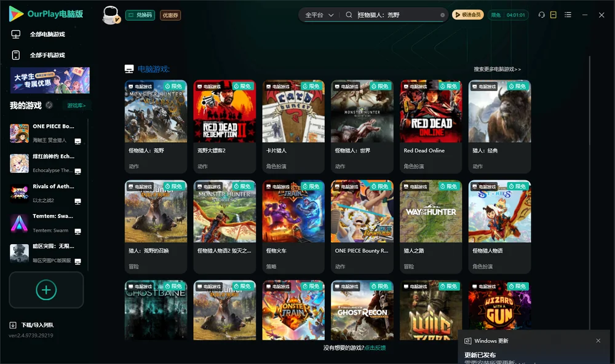Click 限免 badge on 荒野大镖客2 card
Image resolution: width=615 pixels, height=364 pixels.
pos(243,86)
